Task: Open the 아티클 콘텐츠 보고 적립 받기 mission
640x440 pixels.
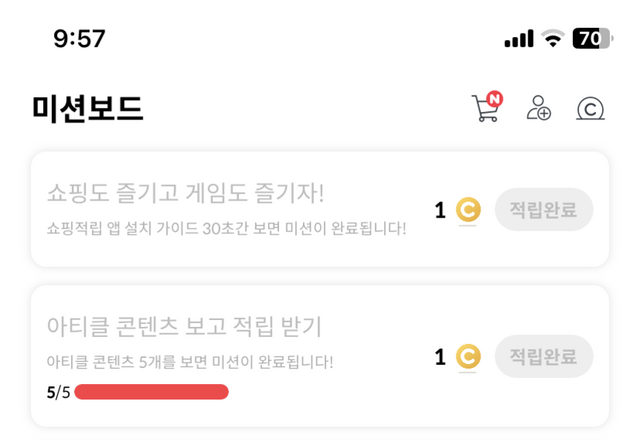Action: point(184,326)
